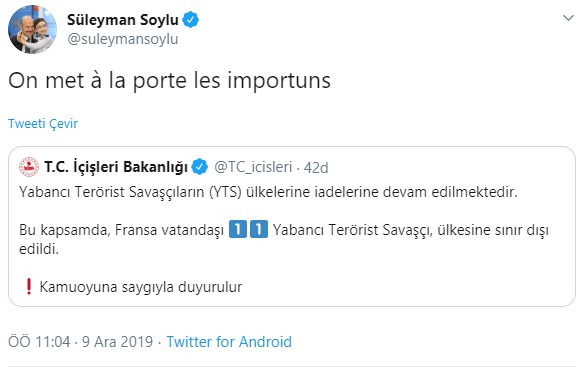Click the second blue number 1 emoji
This screenshot has height=372, width=579.
point(259,229)
